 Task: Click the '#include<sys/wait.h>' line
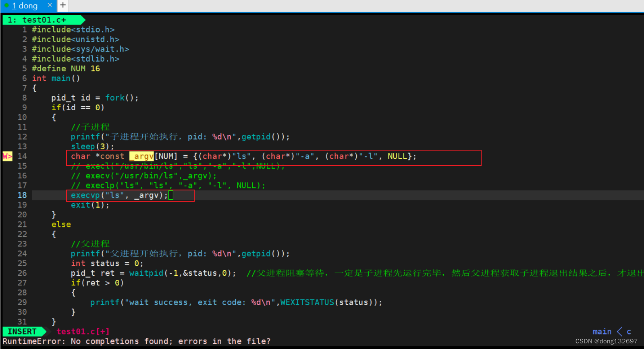click(81, 49)
